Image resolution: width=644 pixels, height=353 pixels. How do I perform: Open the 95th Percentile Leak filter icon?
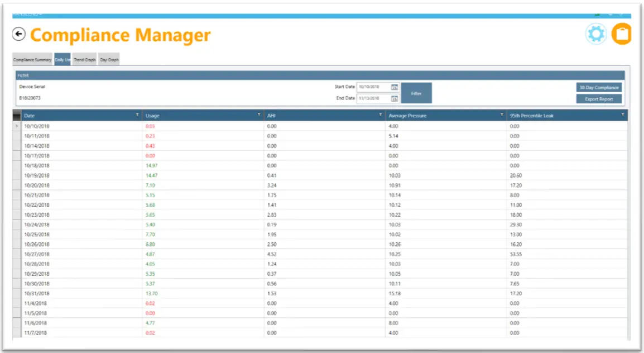[x=623, y=115]
